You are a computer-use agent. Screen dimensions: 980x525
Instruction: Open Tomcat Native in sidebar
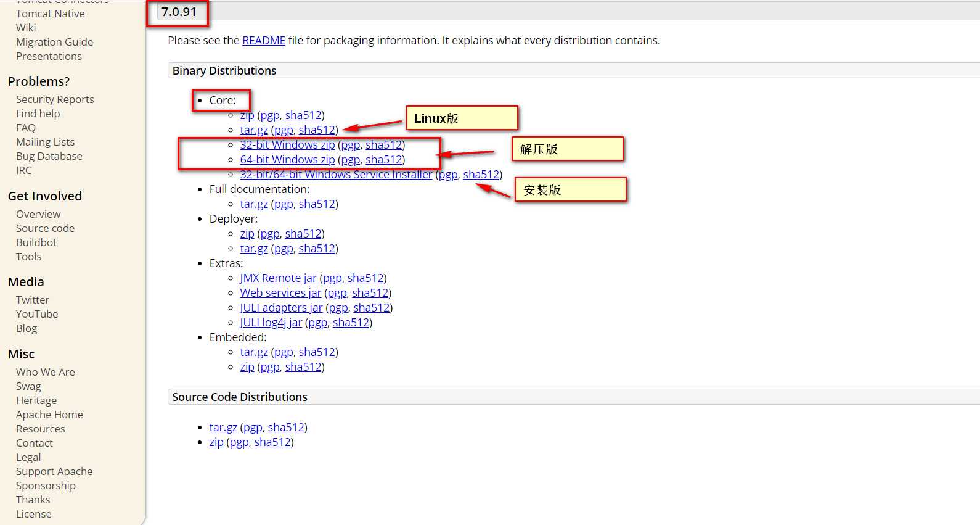tap(51, 14)
